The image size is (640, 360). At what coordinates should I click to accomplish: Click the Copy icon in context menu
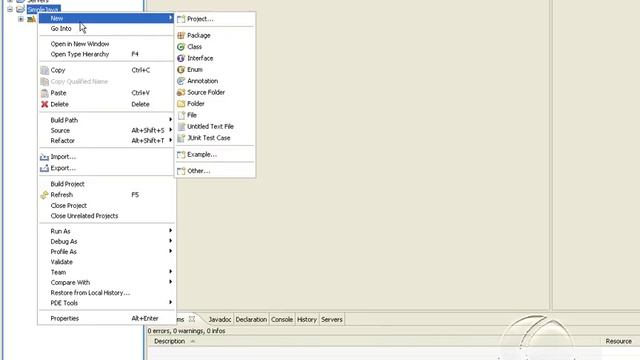[x=44, y=70]
